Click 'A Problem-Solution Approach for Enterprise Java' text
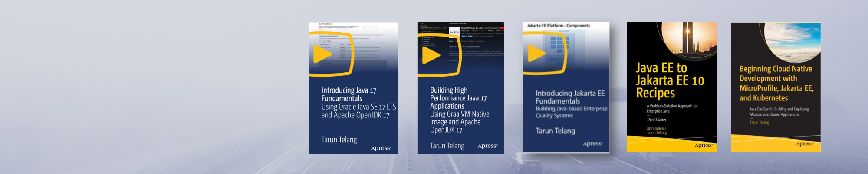The height and width of the screenshot is (174, 868). 672,108
